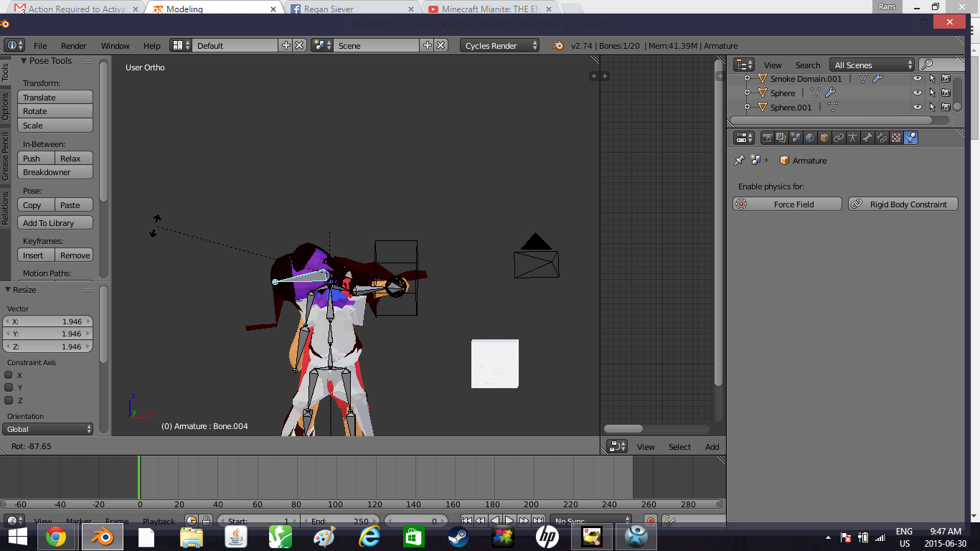Delete the current Scene with X button
The image size is (980, 551).
point(440,45)
